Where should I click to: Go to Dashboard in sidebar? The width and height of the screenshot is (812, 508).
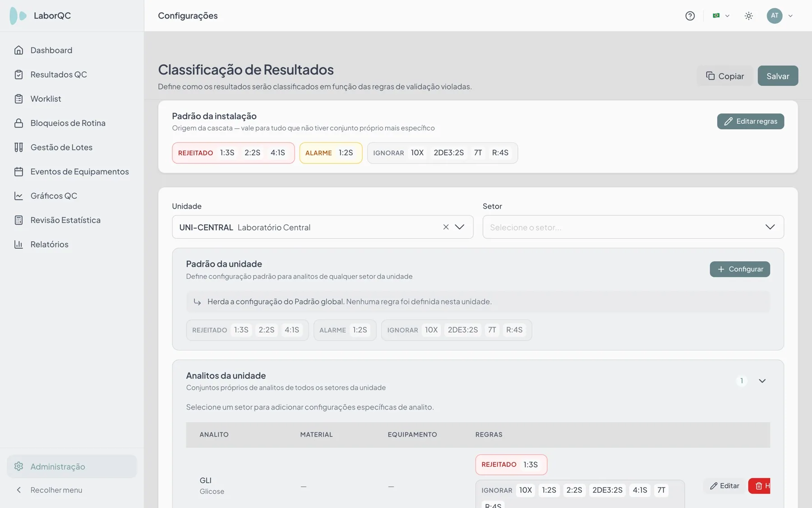pyautogui.click(x=72, y=50)
